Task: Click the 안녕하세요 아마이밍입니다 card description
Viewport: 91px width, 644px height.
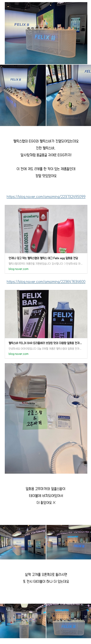Action: (45, 348)
